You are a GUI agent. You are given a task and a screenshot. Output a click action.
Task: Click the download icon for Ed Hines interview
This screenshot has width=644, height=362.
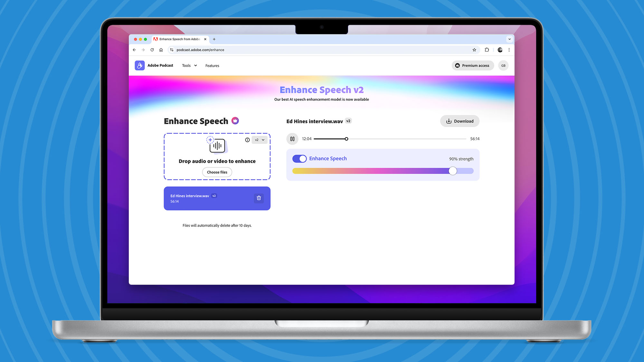(449, 121)
